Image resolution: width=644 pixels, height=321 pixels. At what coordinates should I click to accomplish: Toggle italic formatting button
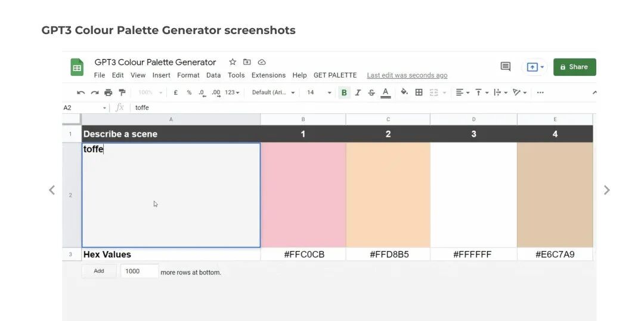click(x=358, y=92)
